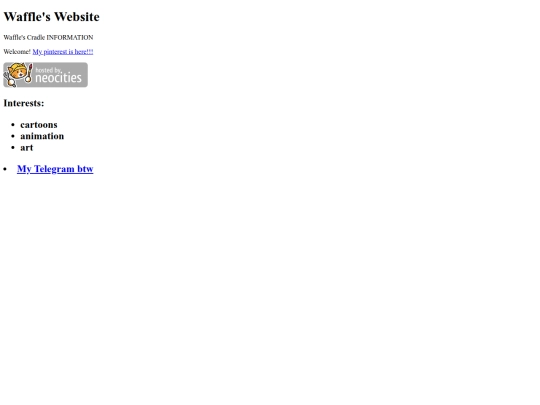Screen dimensions: 540x405
Task: Click the bullet point beside "animation"
Action: [x=13, y=136]
